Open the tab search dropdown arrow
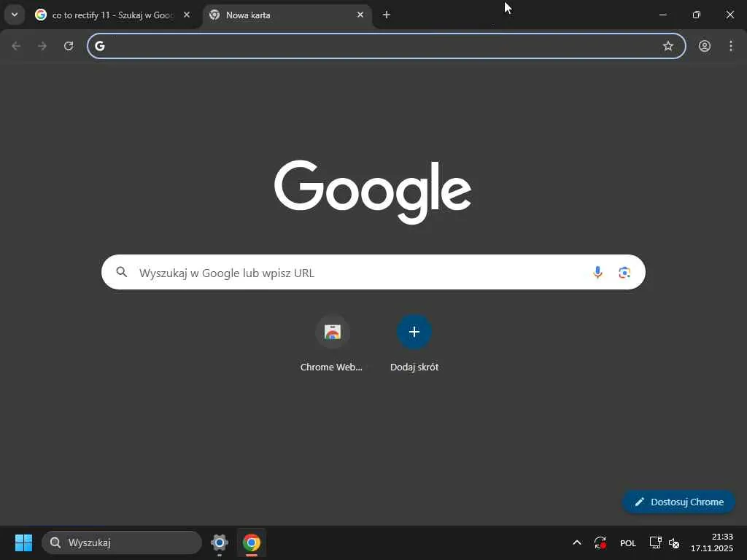The image size is (747, 560). [x=15, y=15]
